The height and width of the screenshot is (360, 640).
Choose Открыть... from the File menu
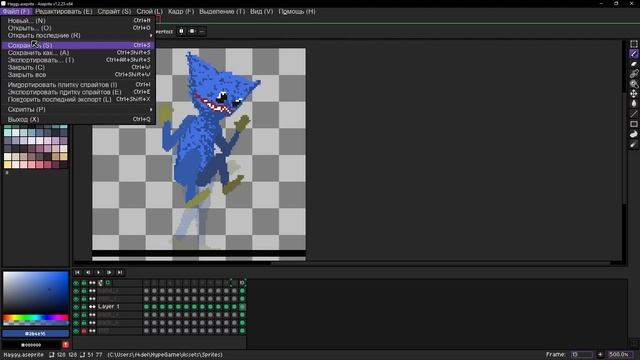coord(78,28)
